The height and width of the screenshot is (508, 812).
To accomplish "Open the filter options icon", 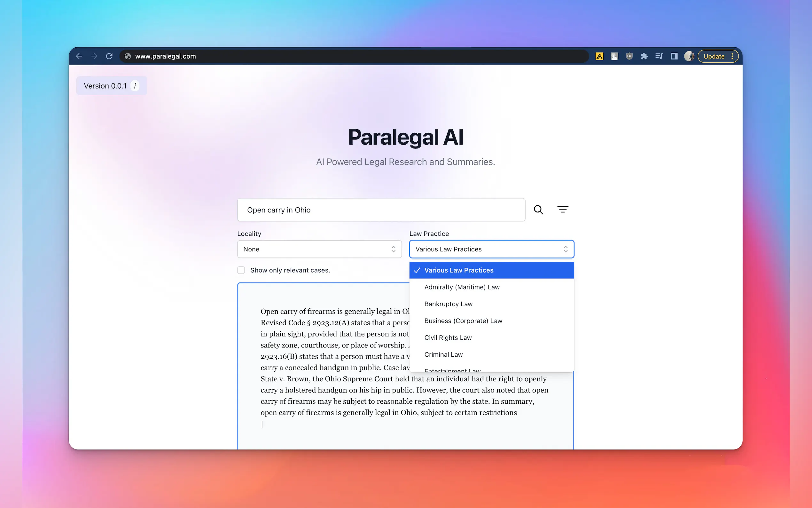I will [x=563, y=210].
